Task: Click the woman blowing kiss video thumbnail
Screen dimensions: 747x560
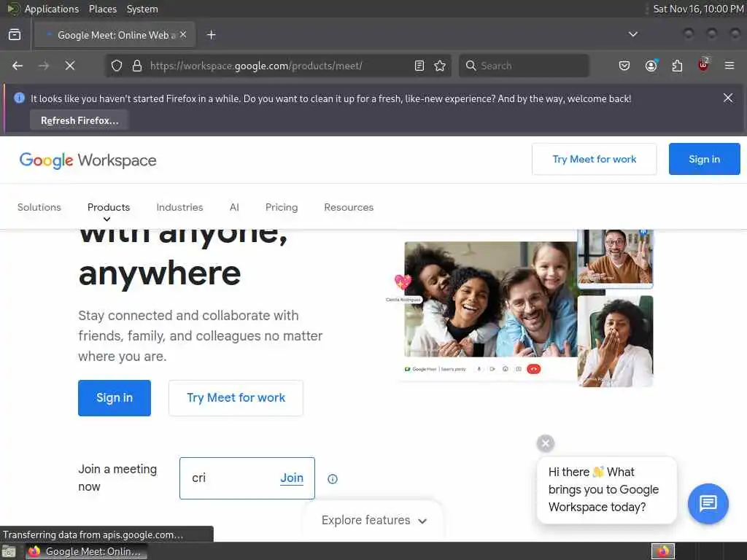Action: tap(615, 341)
